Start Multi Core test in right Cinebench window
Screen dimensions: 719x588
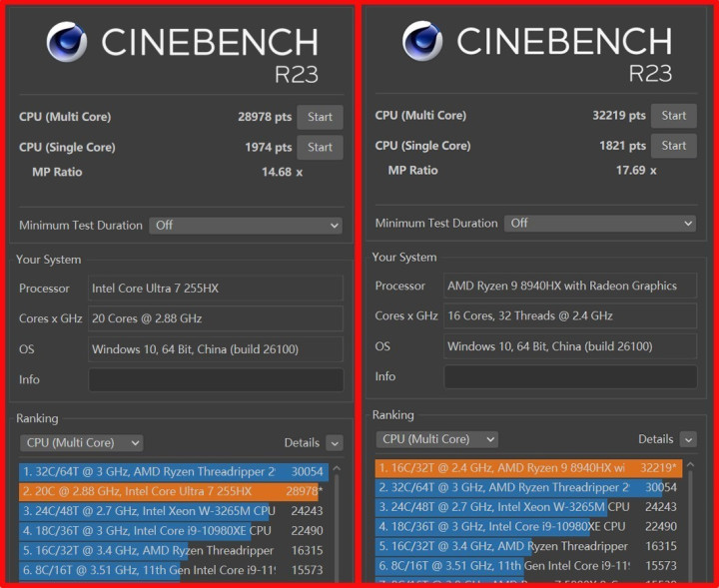pos(674,116)
